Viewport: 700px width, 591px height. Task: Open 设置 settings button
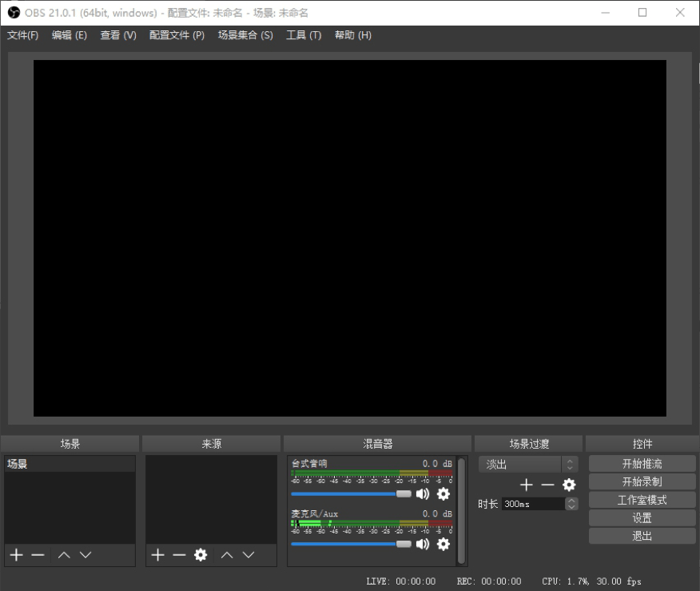point(642,517)
